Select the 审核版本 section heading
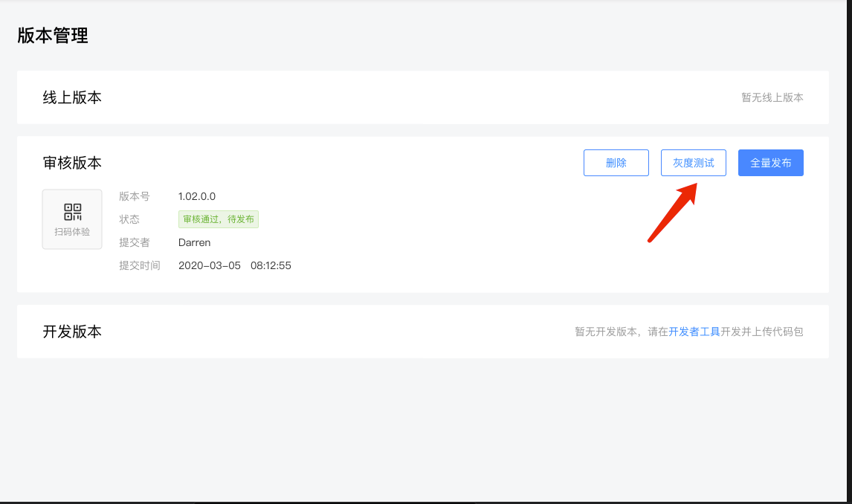The height and width of the screenshot is (504, 852). pyautogui.click(x=72, y=163)
